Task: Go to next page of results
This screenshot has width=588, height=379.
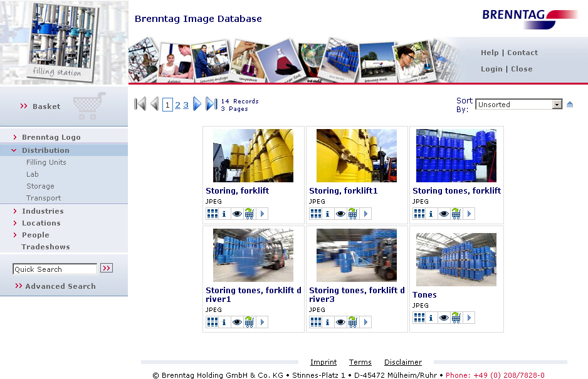Action: coord(197,104)
